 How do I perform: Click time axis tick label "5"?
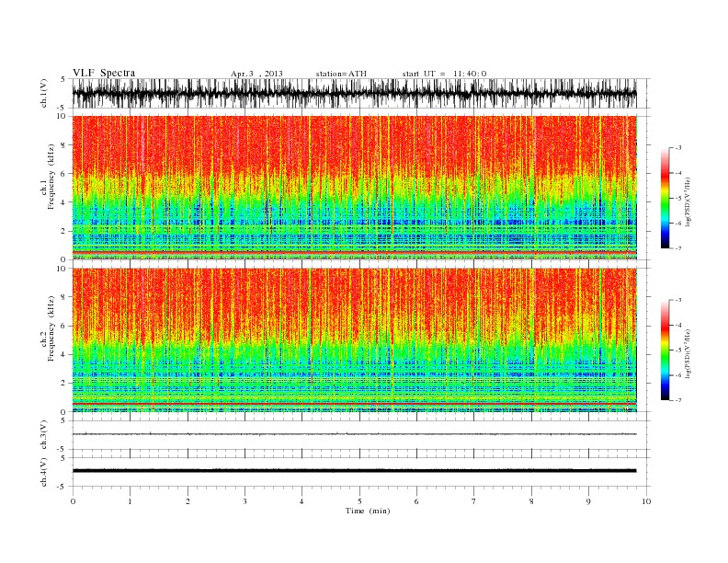click(359, 501)
